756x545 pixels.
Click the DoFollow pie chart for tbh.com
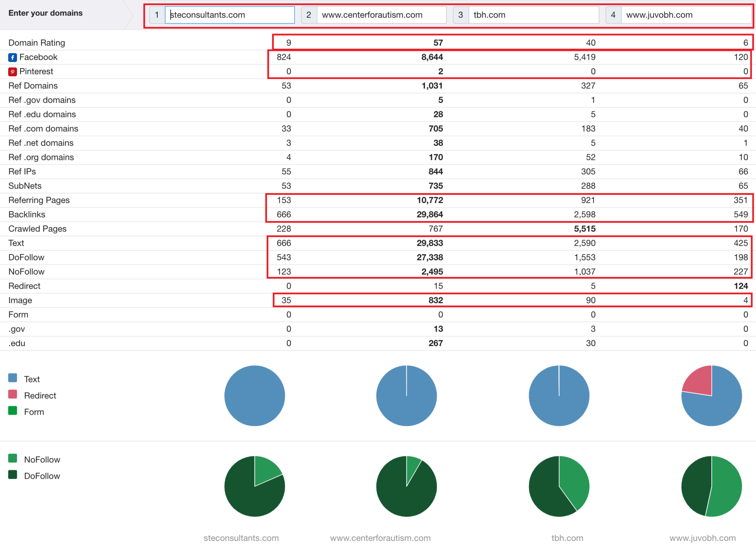(x=559, y=486)
